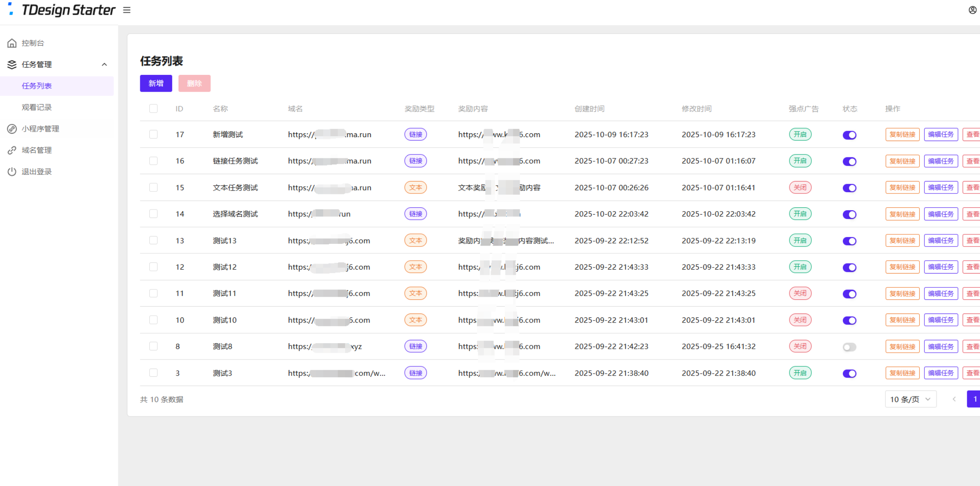Click 编辑任务 for 文本任务测试 row

940,188
